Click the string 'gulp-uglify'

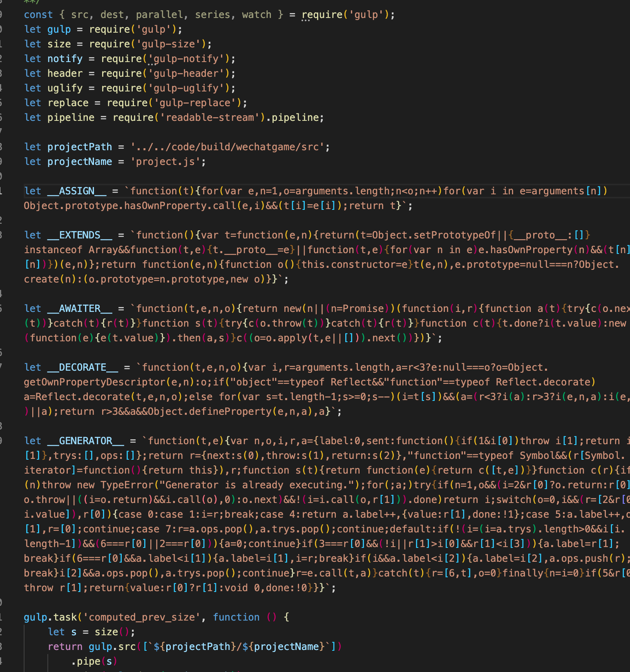coord(186,88)
